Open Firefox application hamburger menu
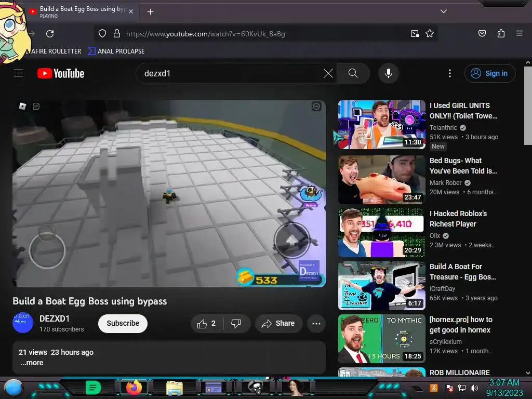The image size is (532, 399). click(519, 34)
